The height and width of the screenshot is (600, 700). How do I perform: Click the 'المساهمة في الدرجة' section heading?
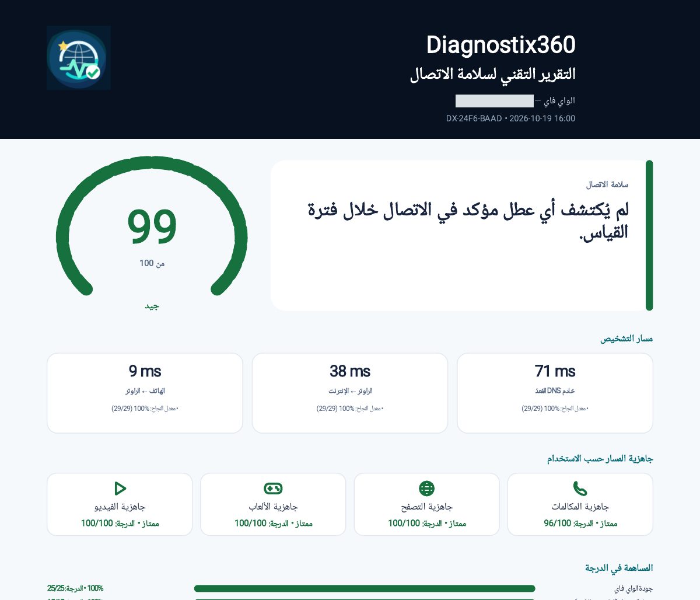(x=619, y=568)
